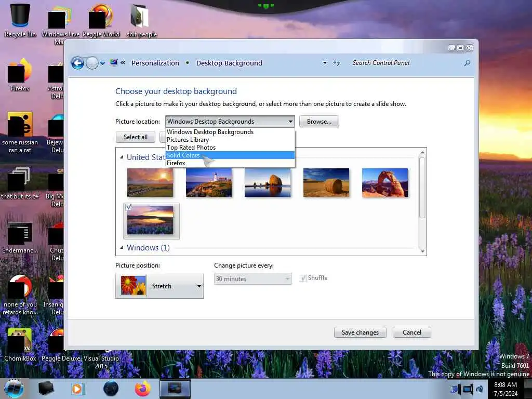The image size is (532, 399).
Task: Click the Desktop Background breadcrumb
Action: pyautogui.click(x=229, y=63)
